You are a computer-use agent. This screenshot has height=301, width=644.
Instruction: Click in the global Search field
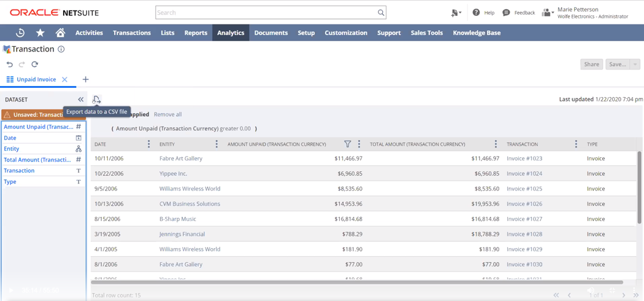[x=264, y=13]
